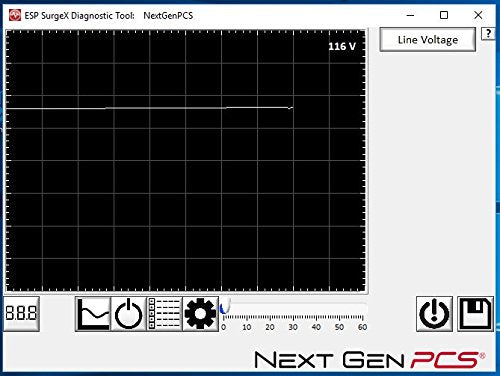Select the line graph view icon
The image size is (500, 376).
93,314
